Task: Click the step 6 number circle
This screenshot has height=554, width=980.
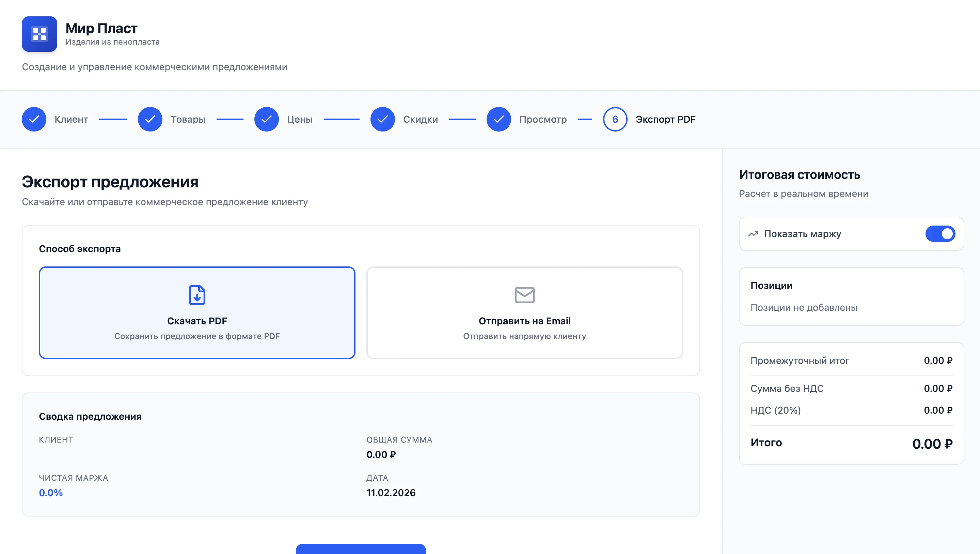Action: coord(615,119)
